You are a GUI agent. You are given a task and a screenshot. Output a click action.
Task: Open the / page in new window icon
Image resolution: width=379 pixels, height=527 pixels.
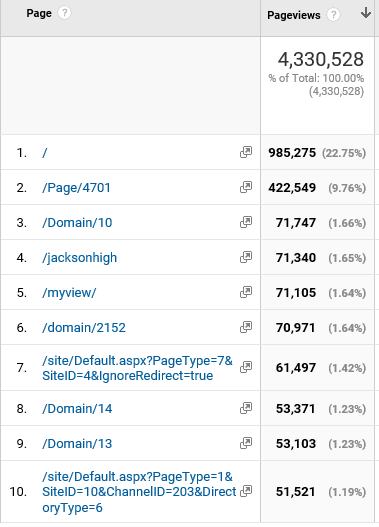pos(246,152)
